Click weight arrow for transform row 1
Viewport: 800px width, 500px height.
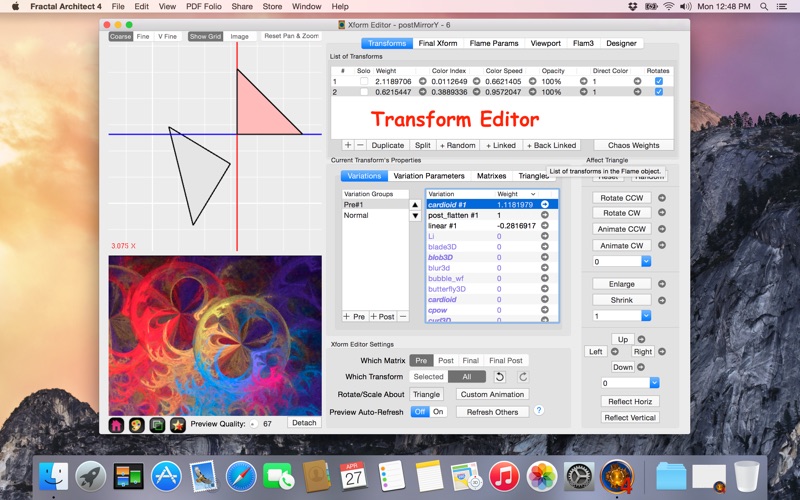pyautogui.click(x=422, y=81)
